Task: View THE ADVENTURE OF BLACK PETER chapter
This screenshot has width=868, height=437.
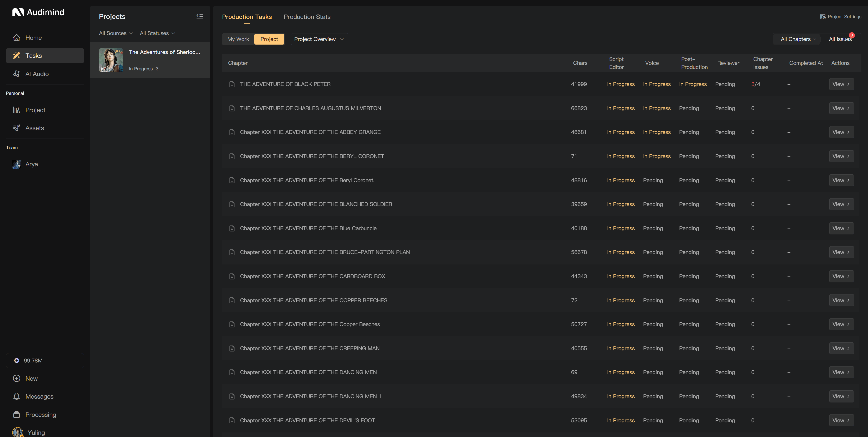Action: [x=841, y=84]
